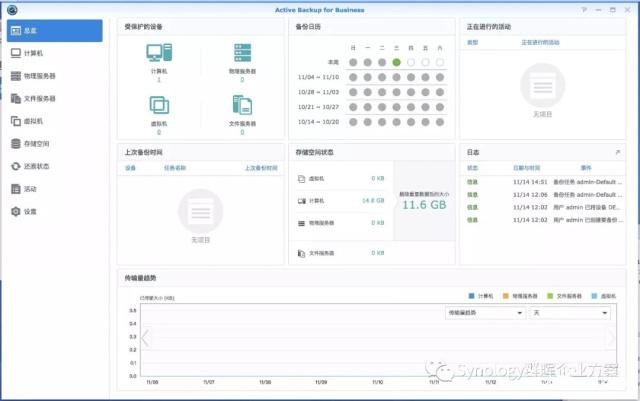Viewport: 640px width, 401px height.
Task: Open the File Server (文件服务器) sidebar section
Action: 54,98
